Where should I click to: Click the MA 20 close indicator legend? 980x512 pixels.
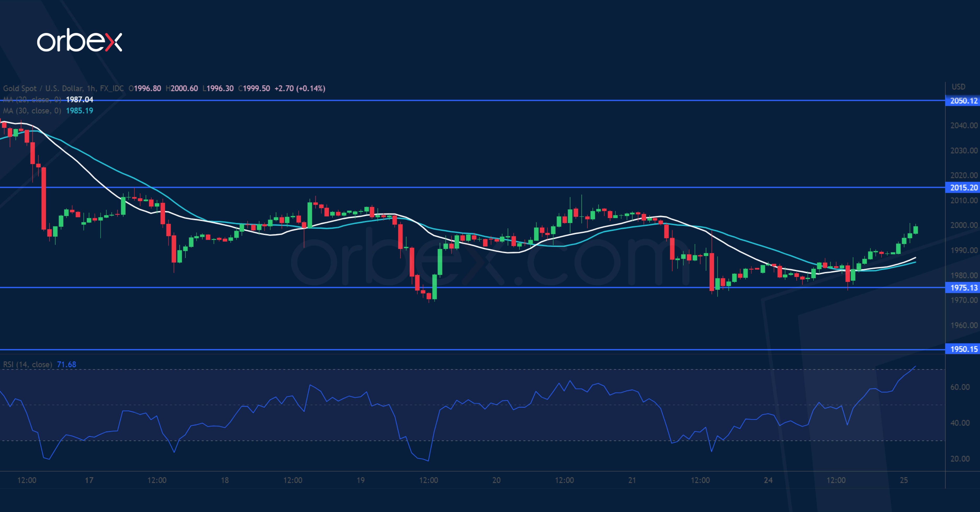click(x=32, y=100)
